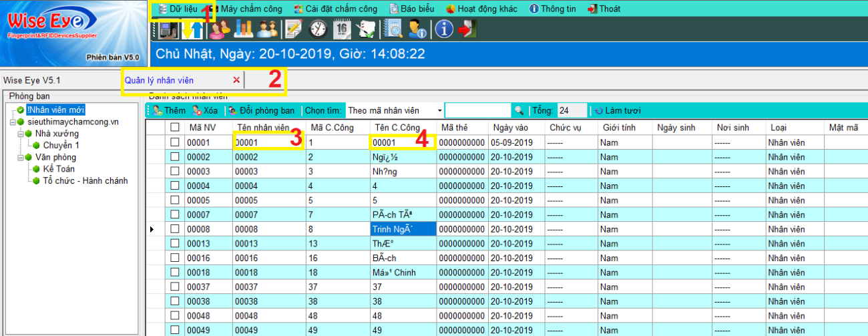Open the Máy chấm công menu

[246, 9]
